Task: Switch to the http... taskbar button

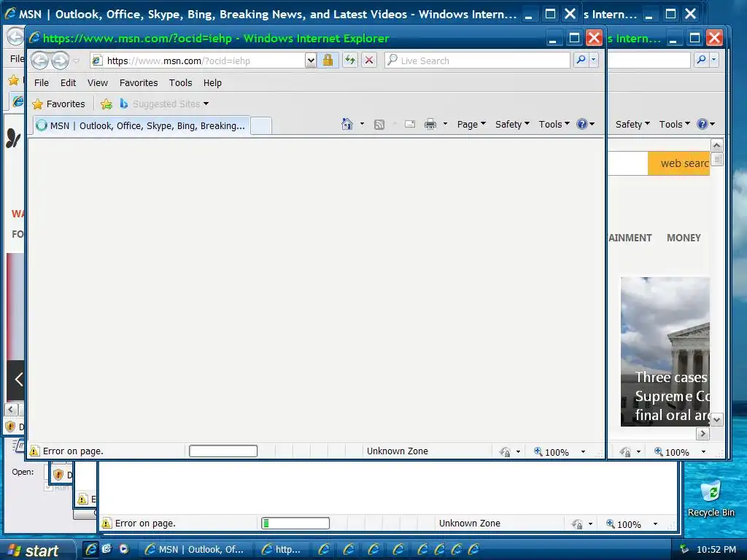Action: click(282, 550)
